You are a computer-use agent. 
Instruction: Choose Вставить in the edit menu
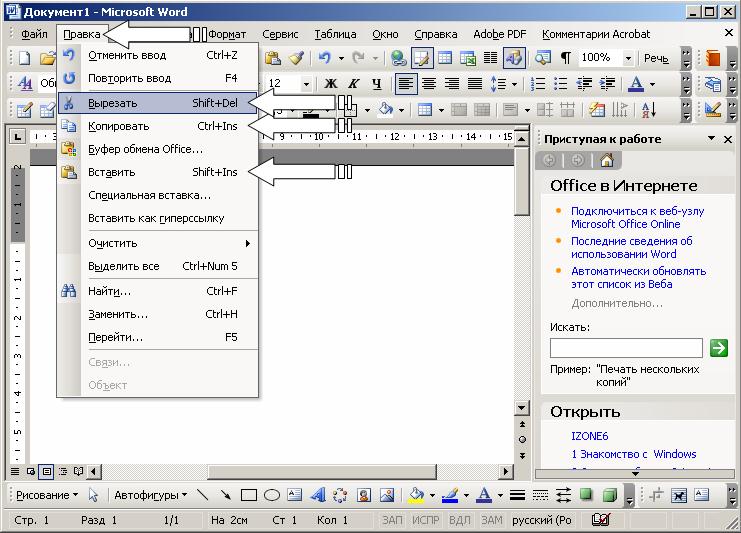pyautogui.click(x=158, y=172)
